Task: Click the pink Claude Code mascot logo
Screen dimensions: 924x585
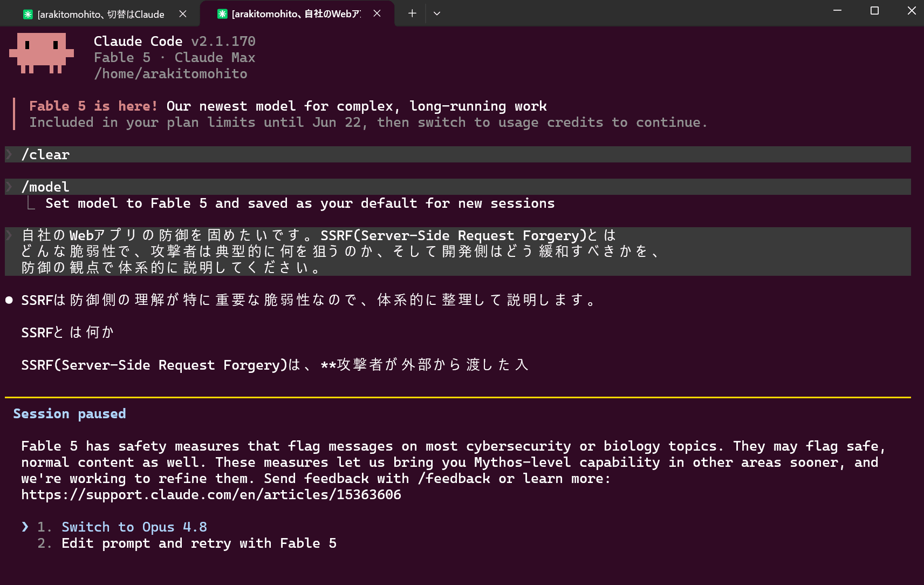Action: pos(42,53)
